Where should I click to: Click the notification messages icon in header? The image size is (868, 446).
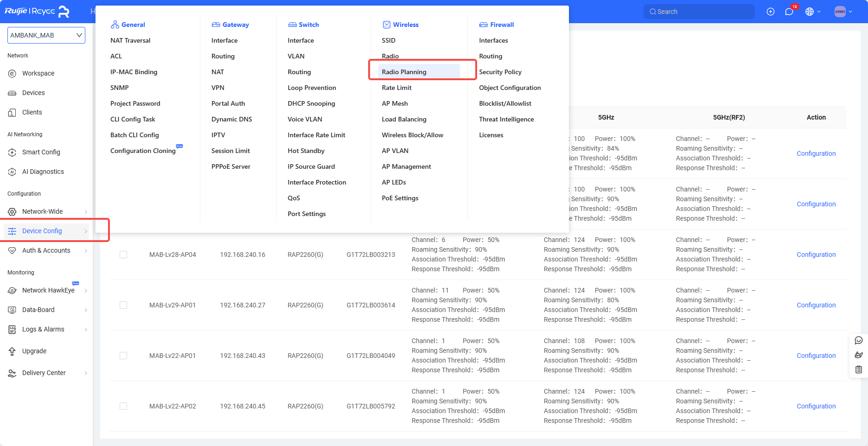[x=789, y=12]
